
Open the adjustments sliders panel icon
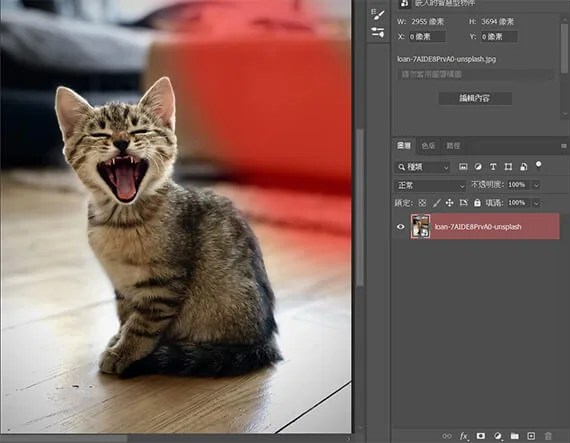(378, 32)
